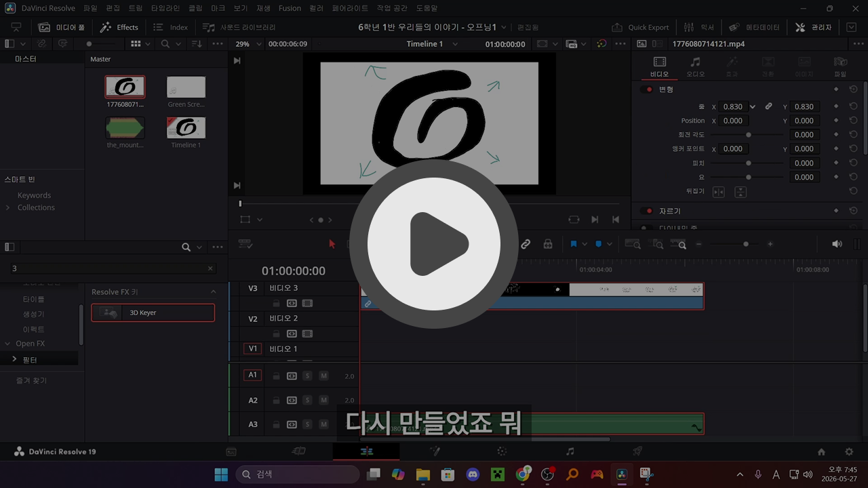Click the Quick Export button

[640, 27]
